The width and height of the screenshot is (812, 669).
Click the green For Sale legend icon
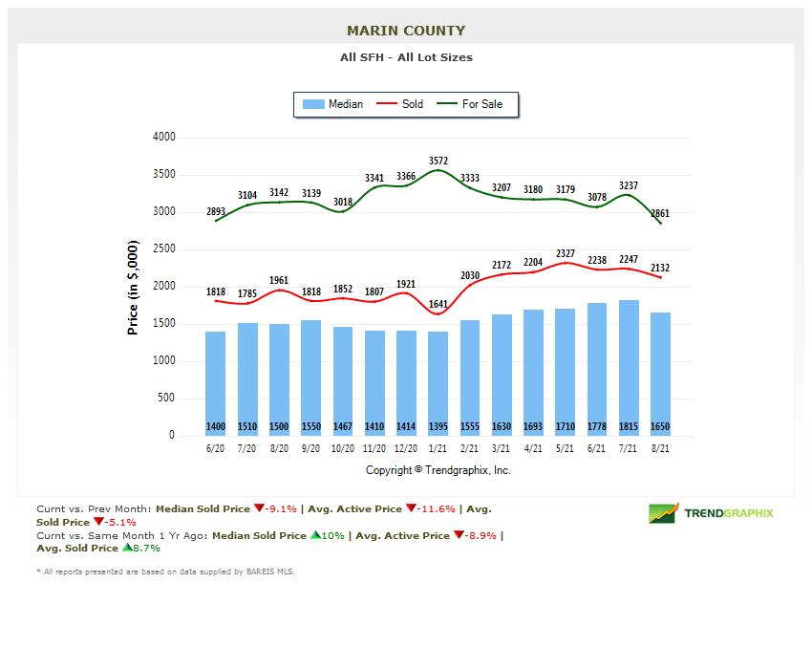(447, 103)
